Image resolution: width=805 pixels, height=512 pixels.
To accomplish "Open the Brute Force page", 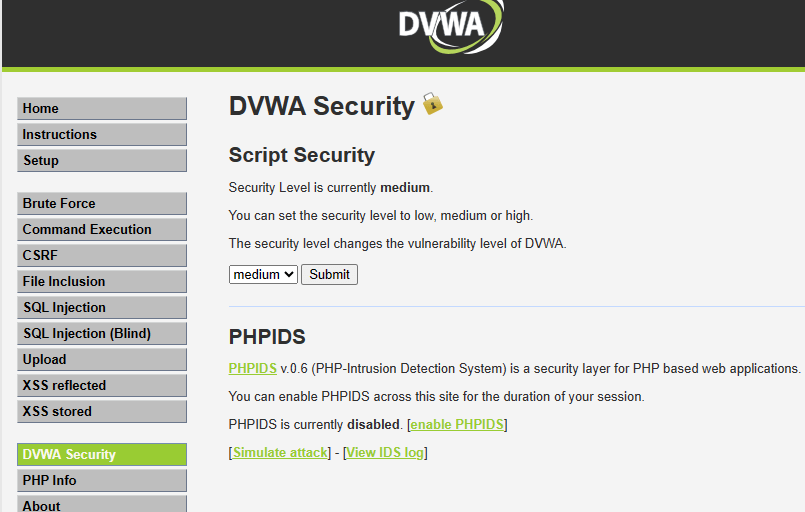I will [101, 203].
